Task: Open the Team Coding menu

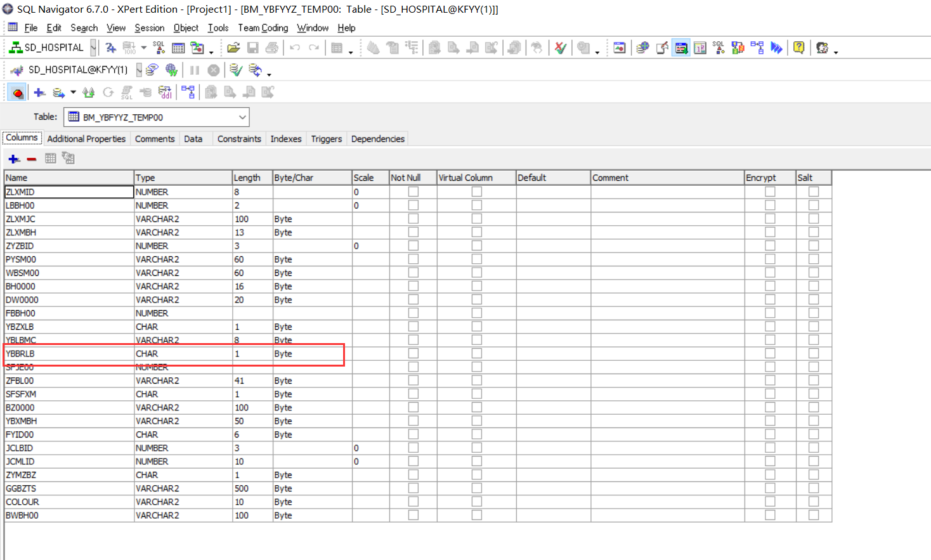Action: coord(263,28)
